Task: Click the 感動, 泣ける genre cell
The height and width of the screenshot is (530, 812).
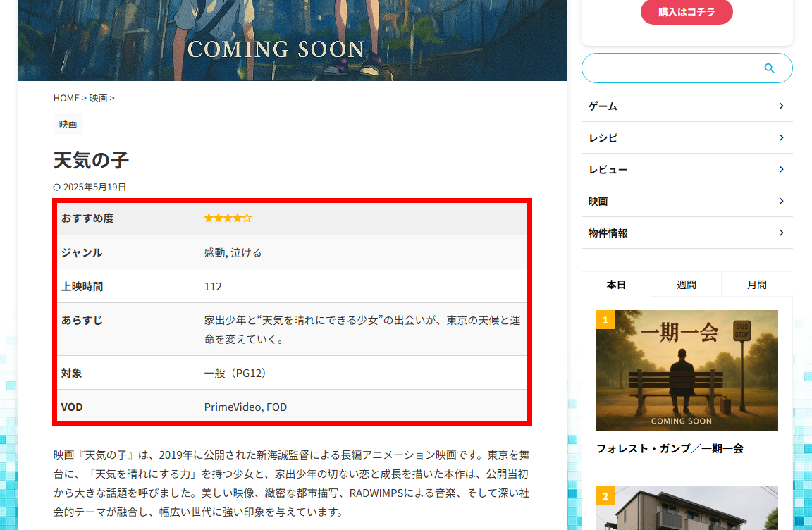Action: (362, 252)
